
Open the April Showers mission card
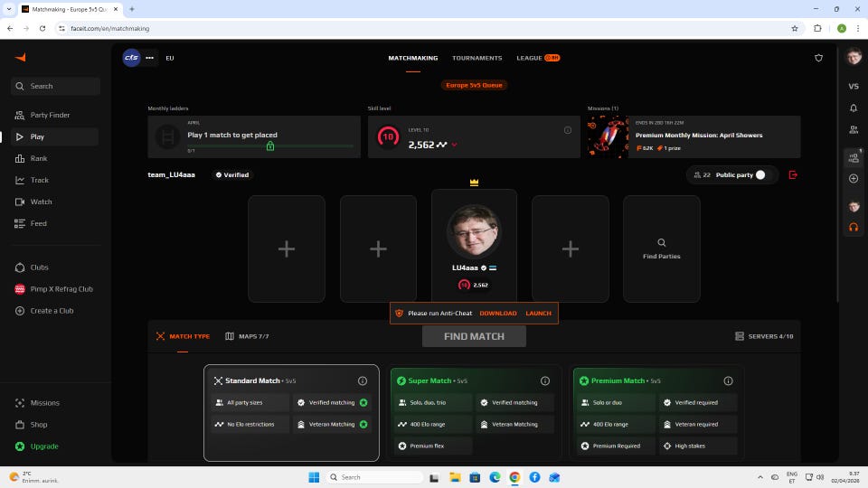(693, 136)
